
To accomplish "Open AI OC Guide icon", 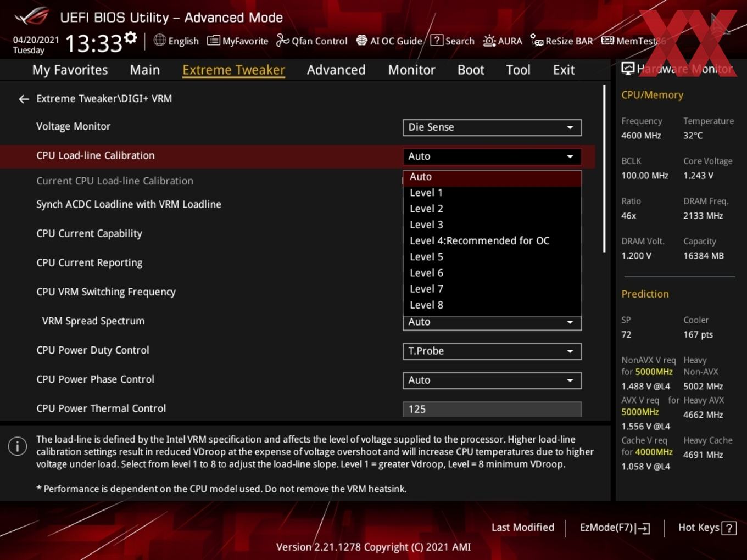I will [x=361, y=41].
